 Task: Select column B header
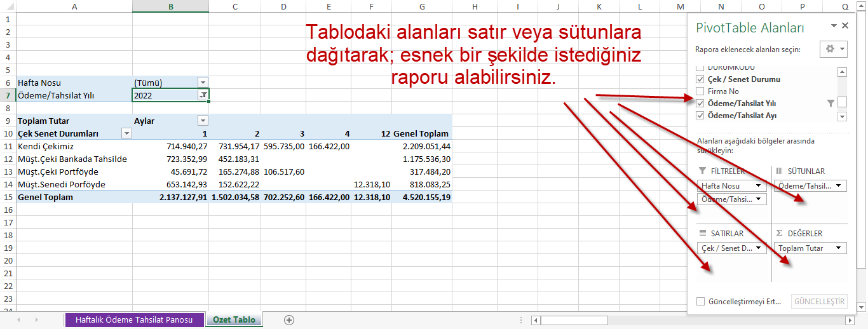[x=170, y=6]
